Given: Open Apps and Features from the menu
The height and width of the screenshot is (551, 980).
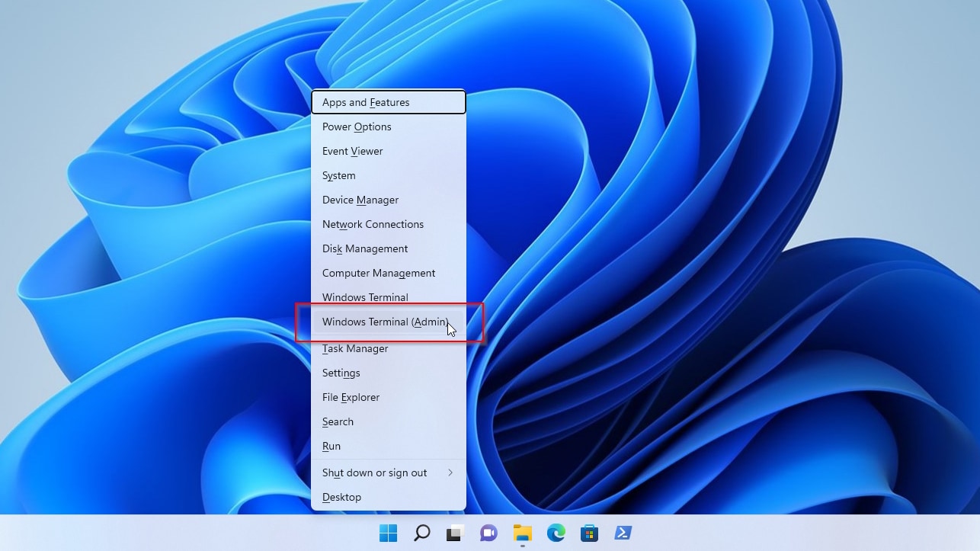Looking at the screenshot, I should pyautogui.click(x=389, y=102).
